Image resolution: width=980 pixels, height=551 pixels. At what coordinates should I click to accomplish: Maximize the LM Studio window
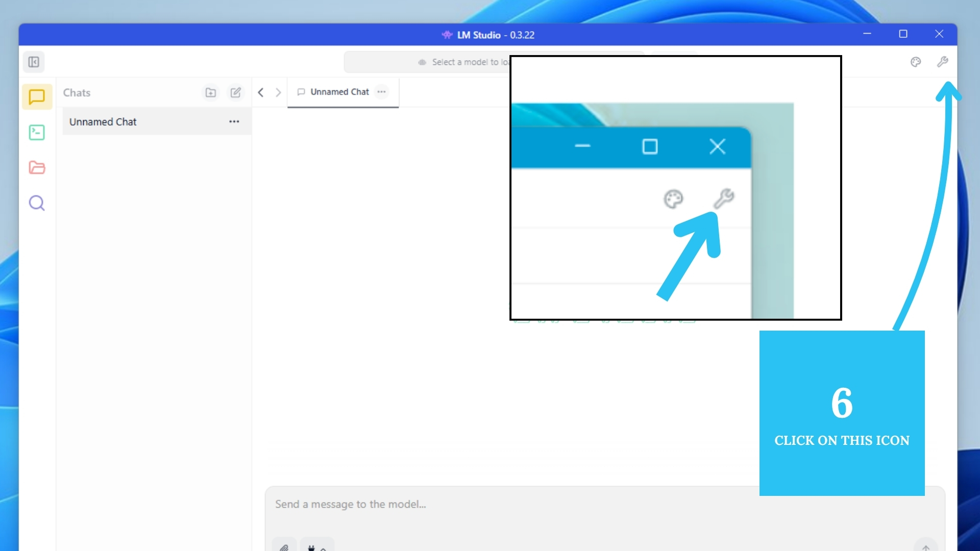click(x=903, y=34)
